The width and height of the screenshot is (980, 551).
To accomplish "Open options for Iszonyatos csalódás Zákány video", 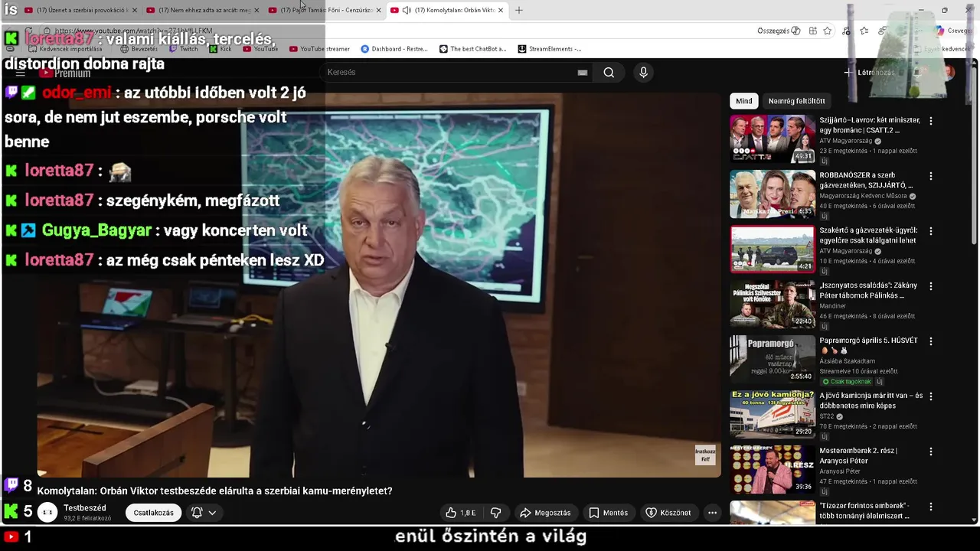I will click(931, 286).
